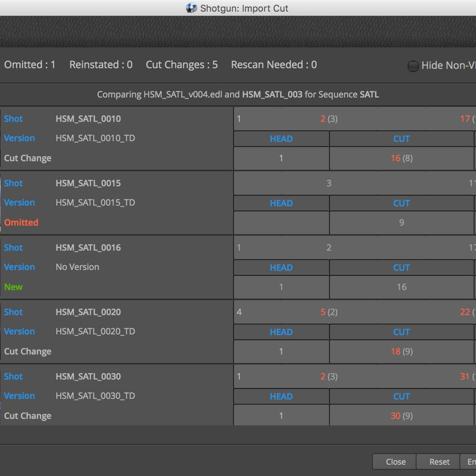
Task: Open Shot link for HSM_SATL_0010
Action: 13,119
